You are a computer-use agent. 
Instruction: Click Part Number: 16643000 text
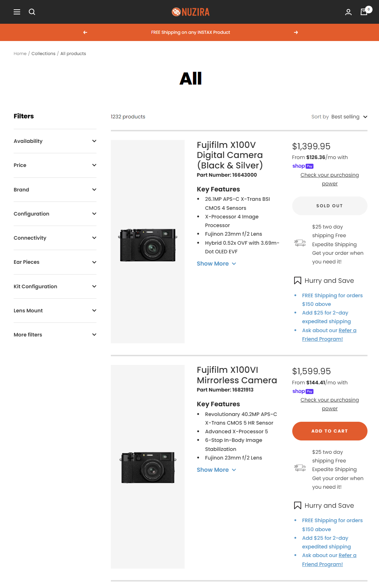point(227,175)
